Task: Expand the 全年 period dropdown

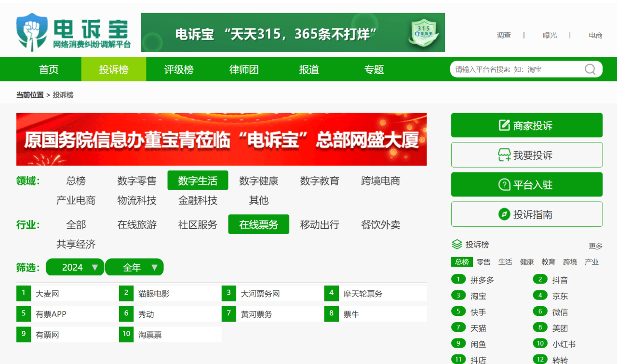Action: click(x=134, y=267)
